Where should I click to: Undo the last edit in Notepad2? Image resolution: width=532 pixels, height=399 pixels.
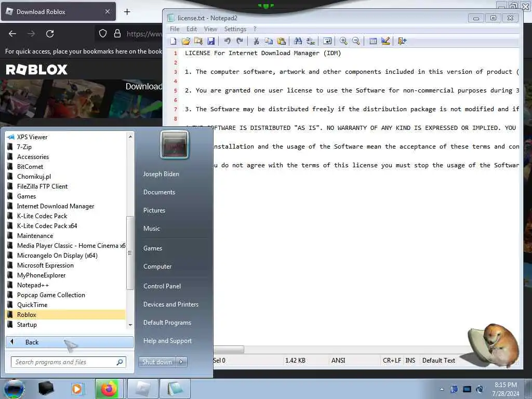pyautogui.click(x=227, y=41)
